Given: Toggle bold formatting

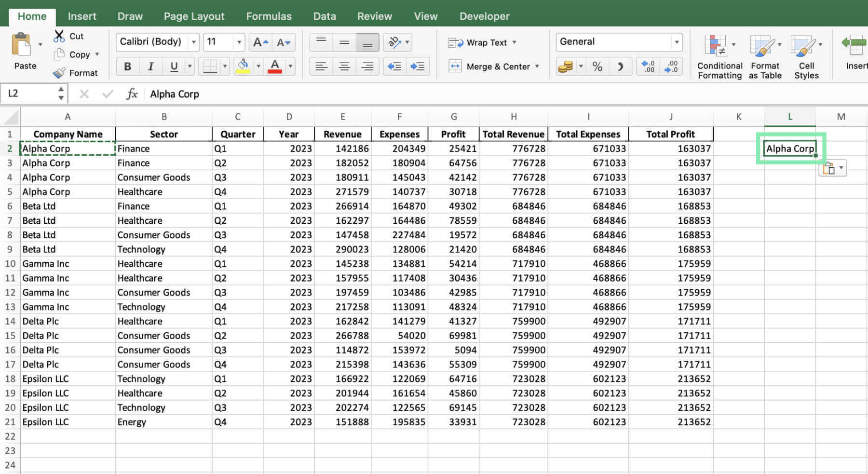Looking at the screenshot, I should pos(127,66).
